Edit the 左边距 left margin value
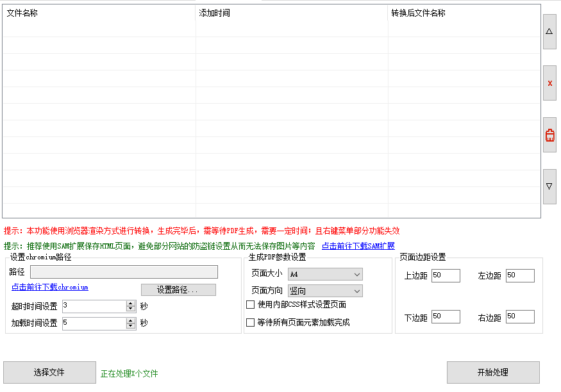561x392 pixels. pyautogui.click(x=519, y=275)
